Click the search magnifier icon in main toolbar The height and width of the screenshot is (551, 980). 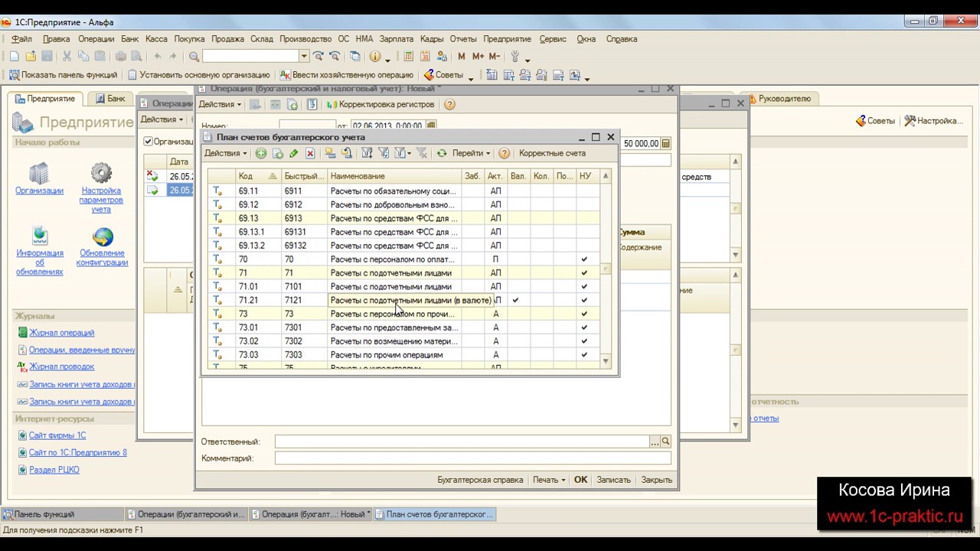(x=194, y=57)
